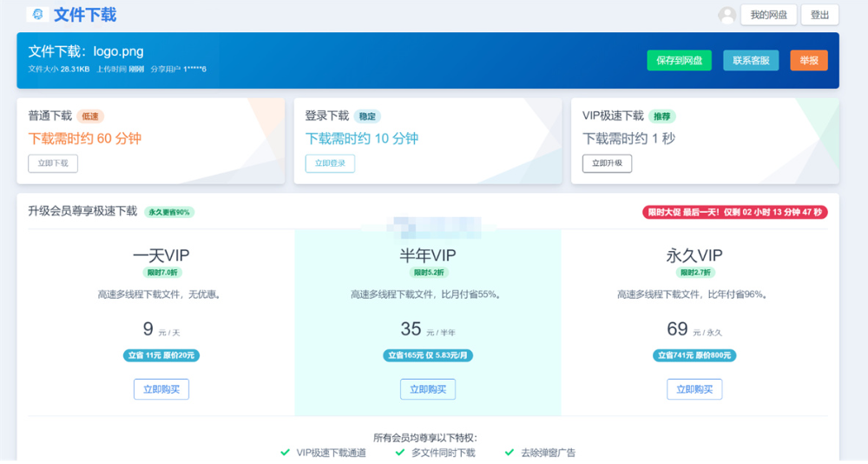This screenshot has width=868, height=464.
Task: Click the 联系客服 button
Action: [x=751, y=61]
